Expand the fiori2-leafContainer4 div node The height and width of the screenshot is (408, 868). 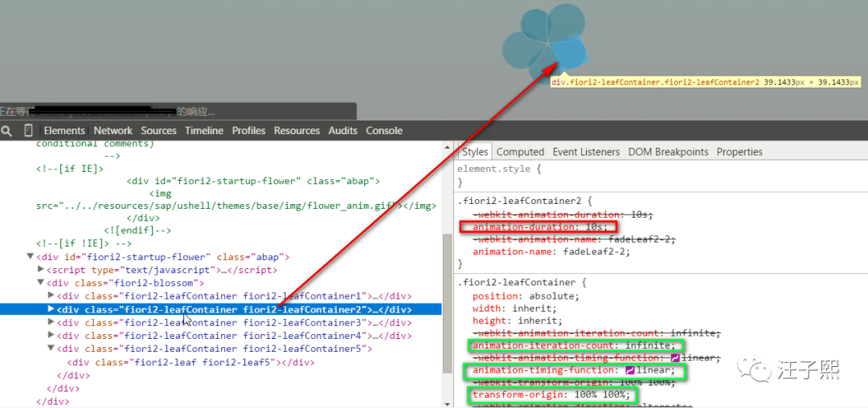51,335
